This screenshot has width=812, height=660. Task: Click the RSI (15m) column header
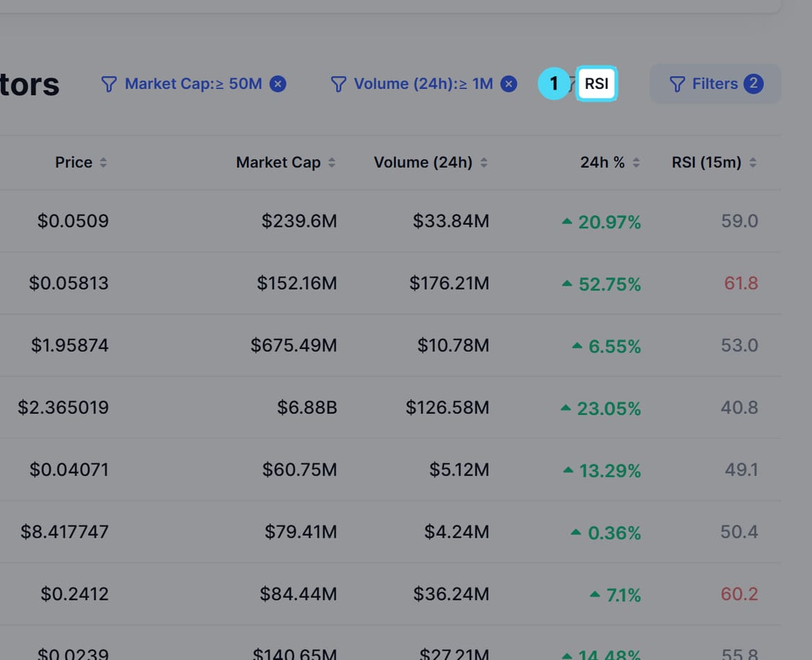[707, 162]
